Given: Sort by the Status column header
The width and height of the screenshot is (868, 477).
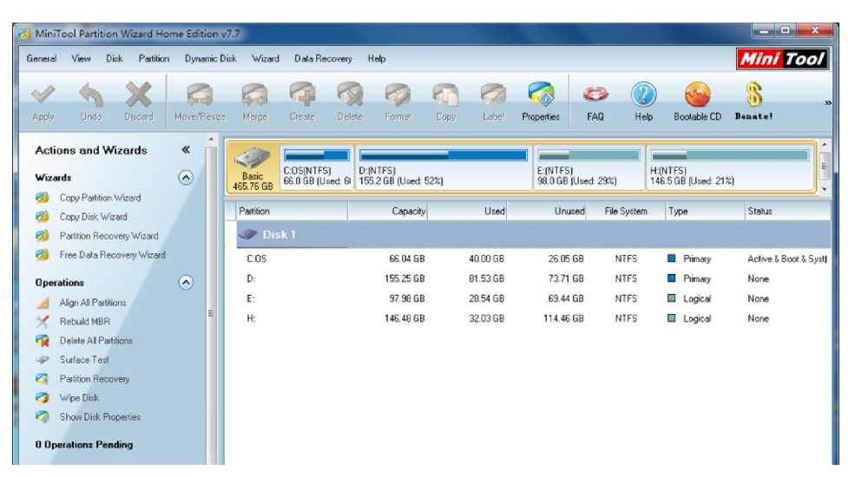Looking at the screenshot, I should (x=787, y=211).
